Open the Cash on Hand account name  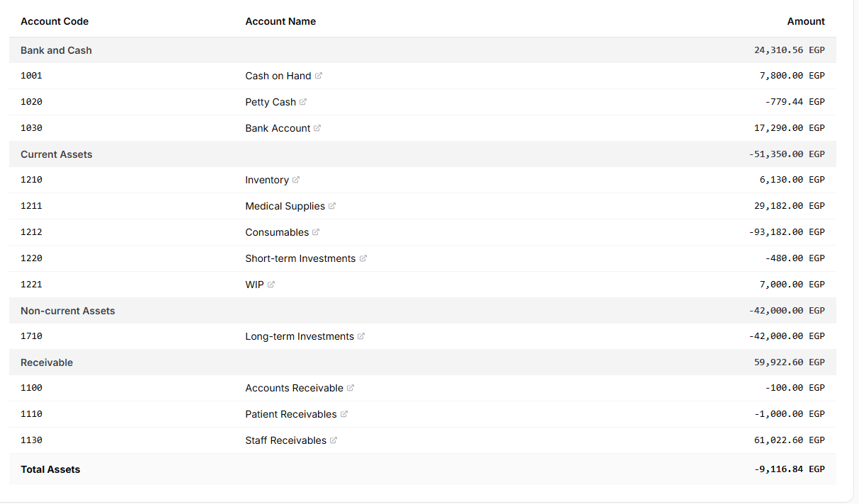pyautogui.click(x=278, y=76)
